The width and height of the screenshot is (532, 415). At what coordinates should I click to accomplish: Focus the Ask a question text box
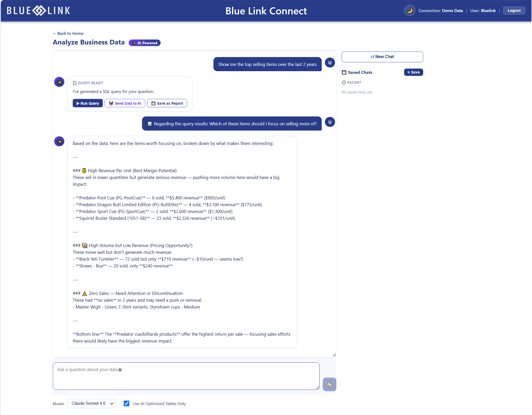point(186,376)
